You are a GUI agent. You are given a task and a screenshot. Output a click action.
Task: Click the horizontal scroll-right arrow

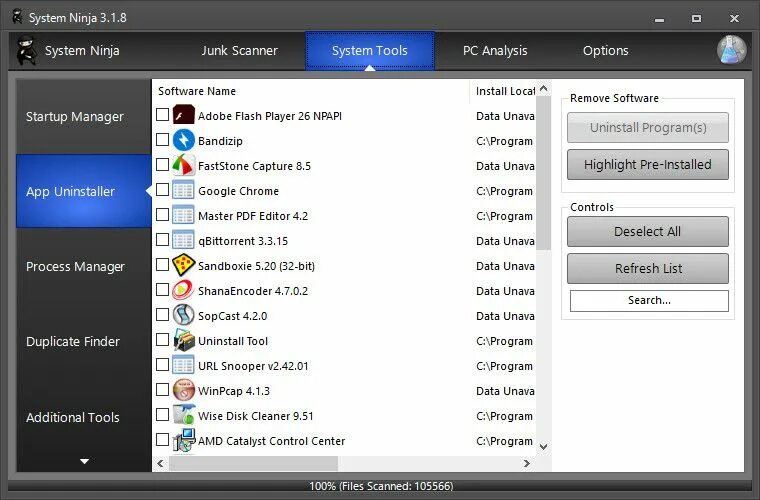[x=527, y=464]
